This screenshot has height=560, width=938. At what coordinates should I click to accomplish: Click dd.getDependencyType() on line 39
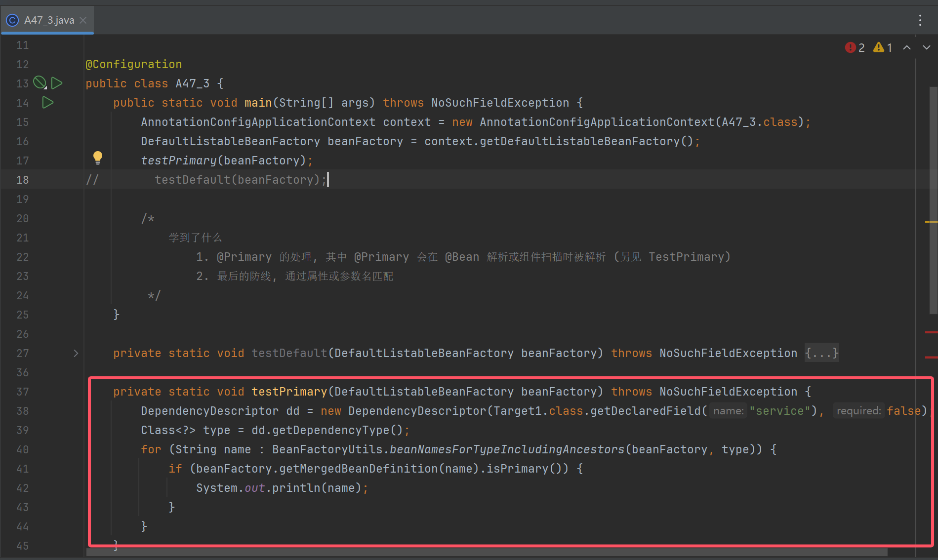tap(327, 430)
